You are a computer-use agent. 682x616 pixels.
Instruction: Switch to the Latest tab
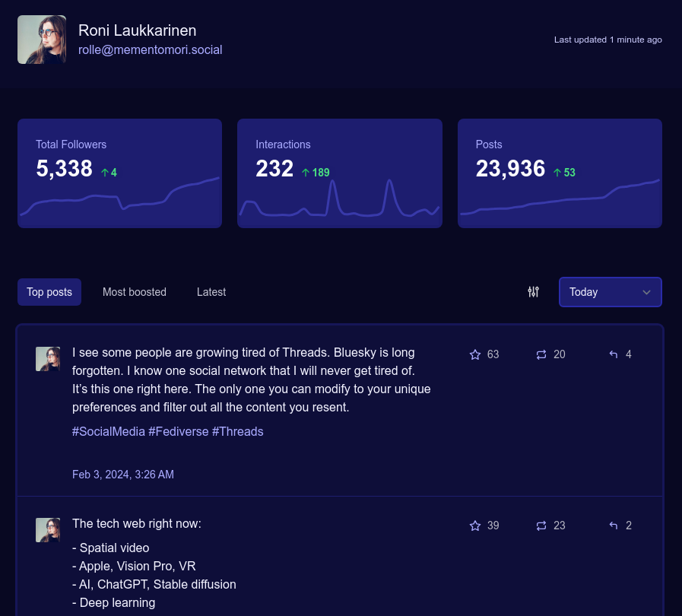coord(211,292)
